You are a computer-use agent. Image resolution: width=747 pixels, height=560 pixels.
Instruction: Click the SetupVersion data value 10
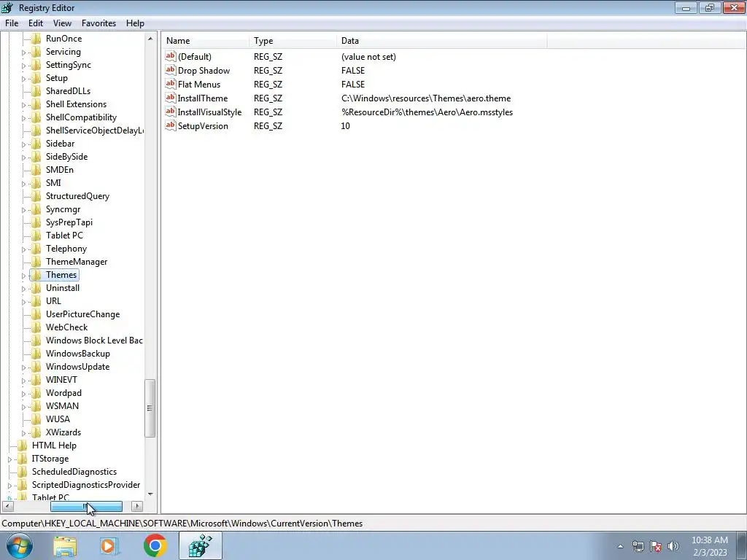(345, 125)
